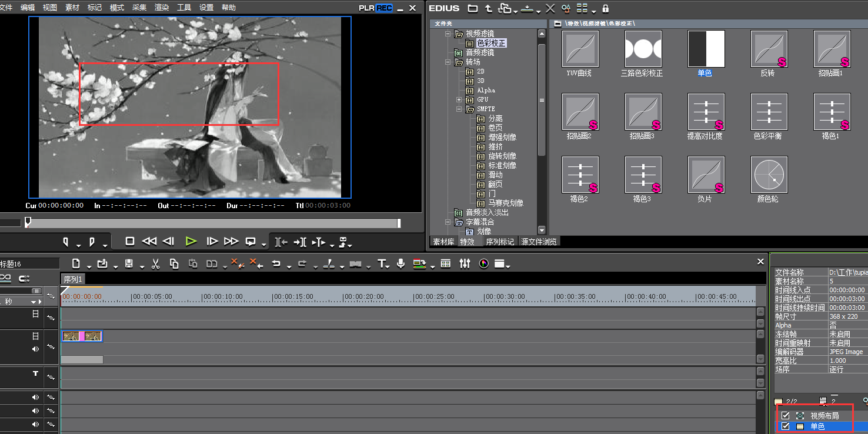Click the copy icon in timeline toolbar

click(x=174, y=264)
